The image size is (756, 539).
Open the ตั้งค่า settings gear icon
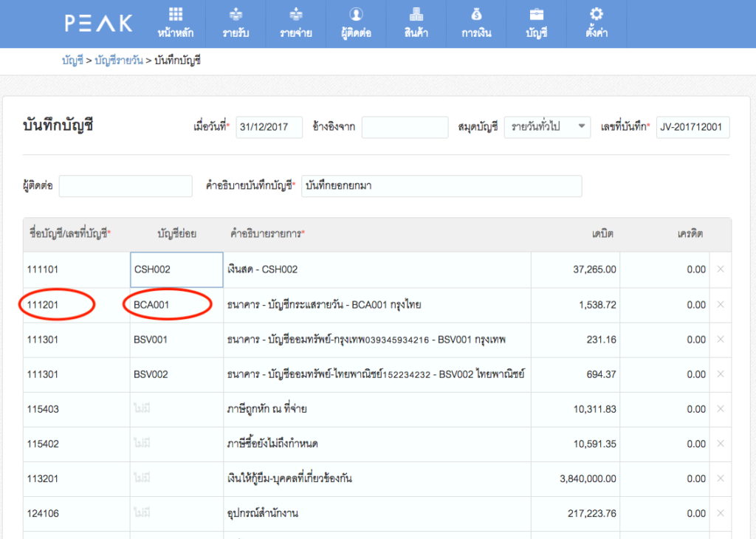coord(597,24)
